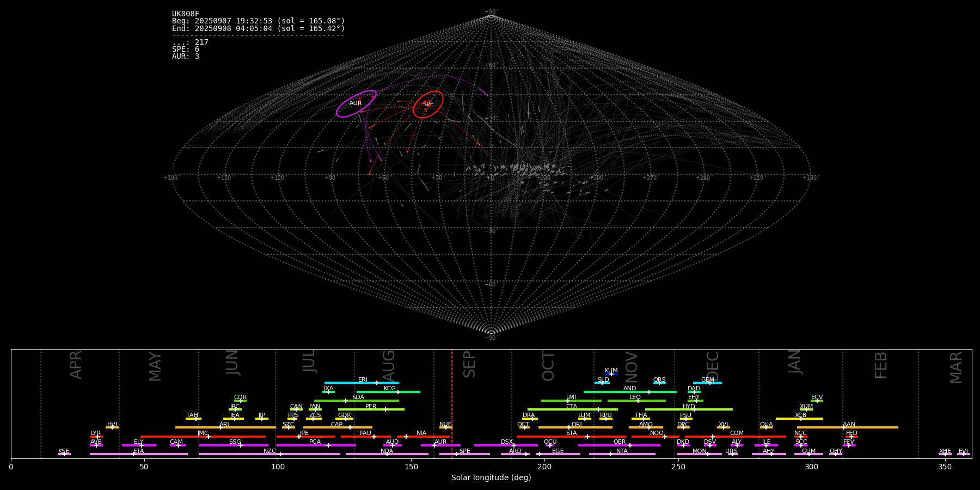Click the MAY month label
980x490 pixels.
click(155, 366)
